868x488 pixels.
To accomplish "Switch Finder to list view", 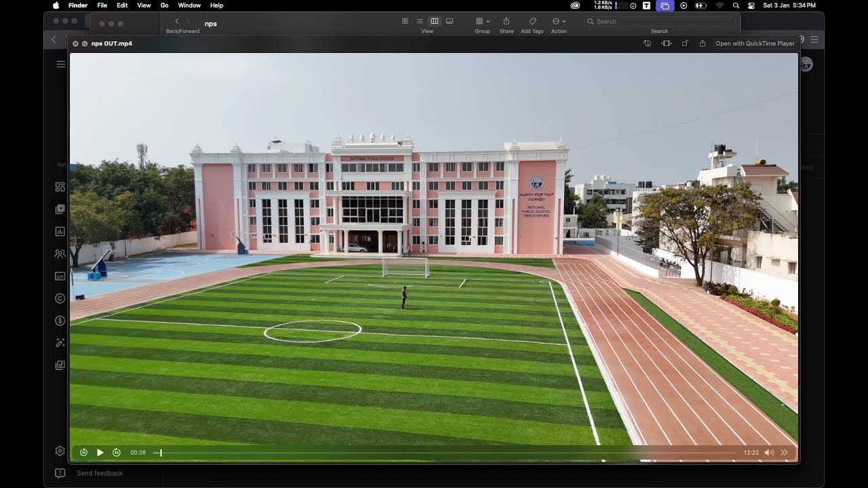I will pyautogui.click(x=420, y=21).
